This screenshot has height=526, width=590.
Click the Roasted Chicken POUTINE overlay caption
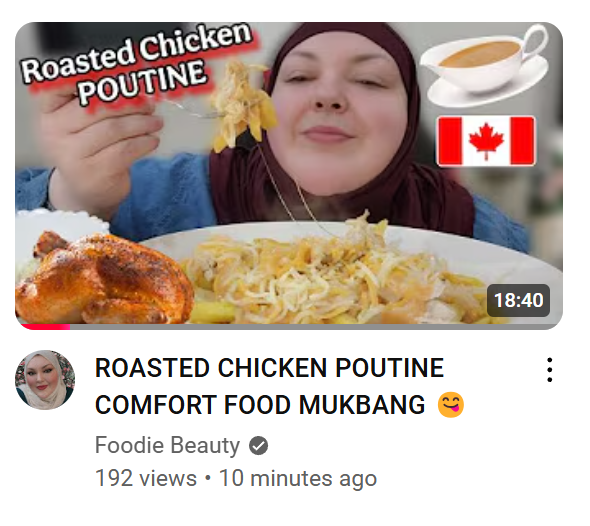[135, 64]
